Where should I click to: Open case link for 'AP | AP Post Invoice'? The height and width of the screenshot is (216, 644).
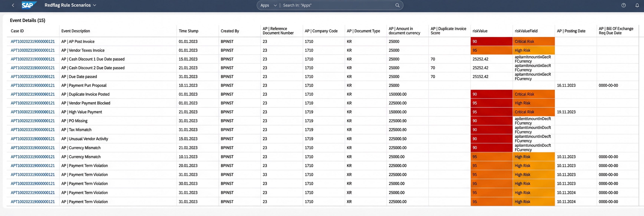click(x=33, y=41)
